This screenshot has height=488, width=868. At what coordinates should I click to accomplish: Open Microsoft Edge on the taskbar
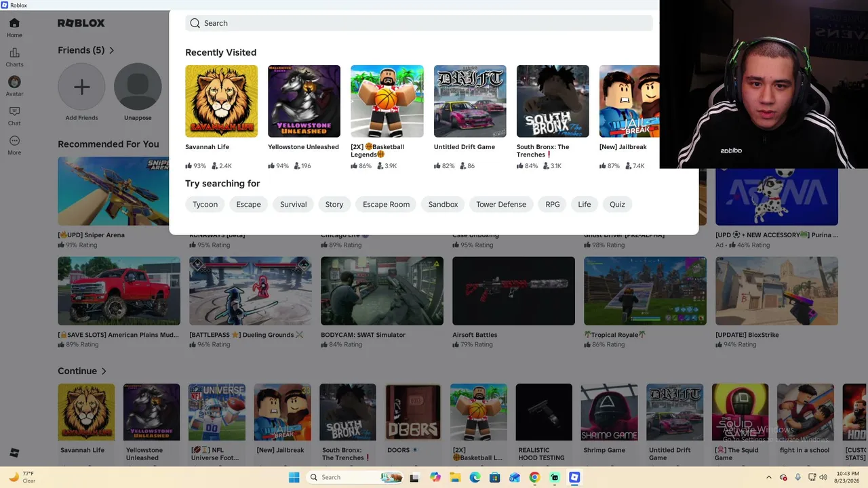(x=475, y=477)
